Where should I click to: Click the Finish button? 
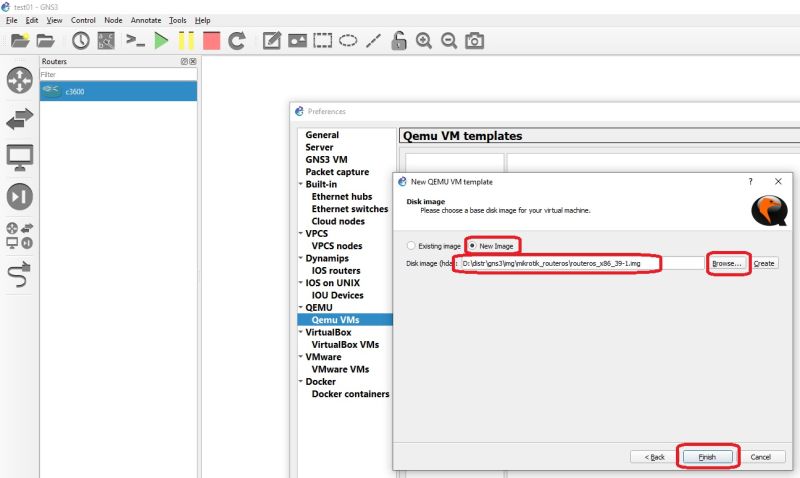click(707, 457)
